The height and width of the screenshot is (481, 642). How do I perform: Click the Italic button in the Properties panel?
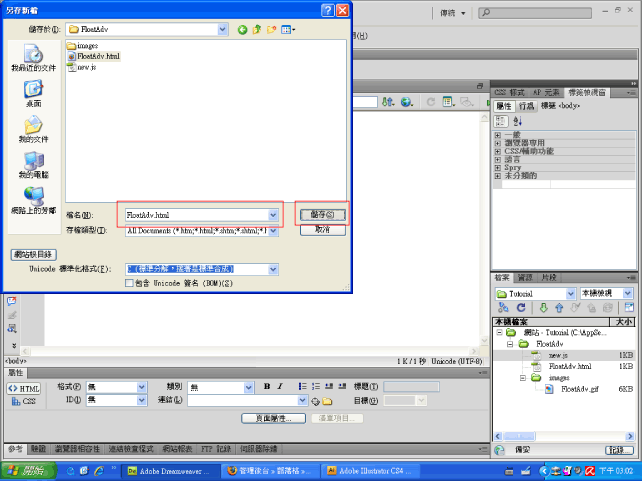coord(280,386)
